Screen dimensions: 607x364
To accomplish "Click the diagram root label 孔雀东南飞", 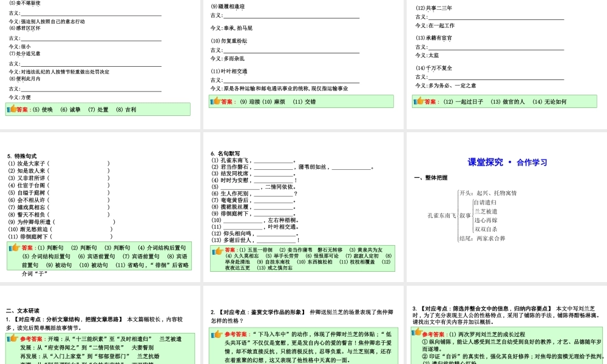I will pyautogui.click(x=441, y=215).
